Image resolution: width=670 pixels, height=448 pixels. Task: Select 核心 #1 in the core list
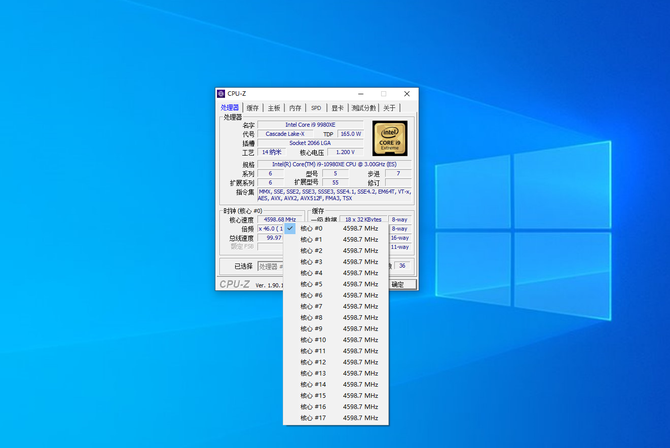click(336, 239)
